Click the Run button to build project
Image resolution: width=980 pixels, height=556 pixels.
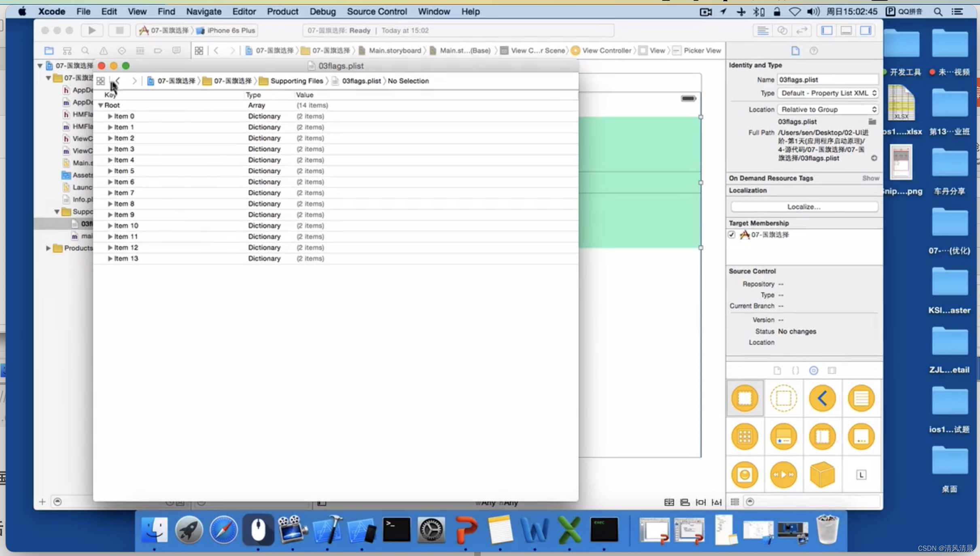(x=92, y=30)
